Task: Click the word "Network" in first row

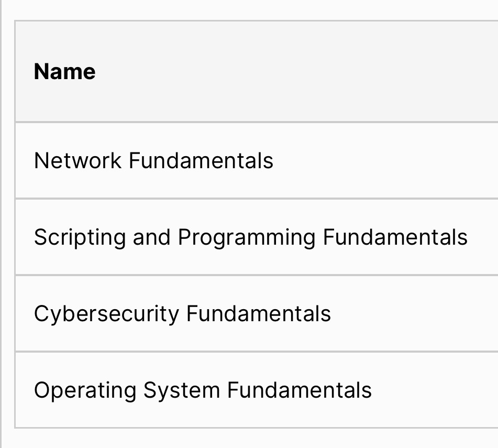Action: (78, 160)
